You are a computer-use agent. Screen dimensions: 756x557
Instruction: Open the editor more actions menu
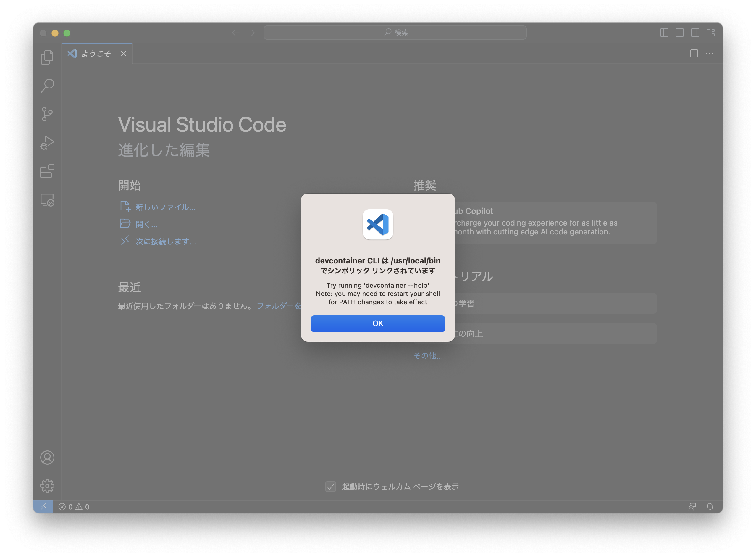(710, 53)
